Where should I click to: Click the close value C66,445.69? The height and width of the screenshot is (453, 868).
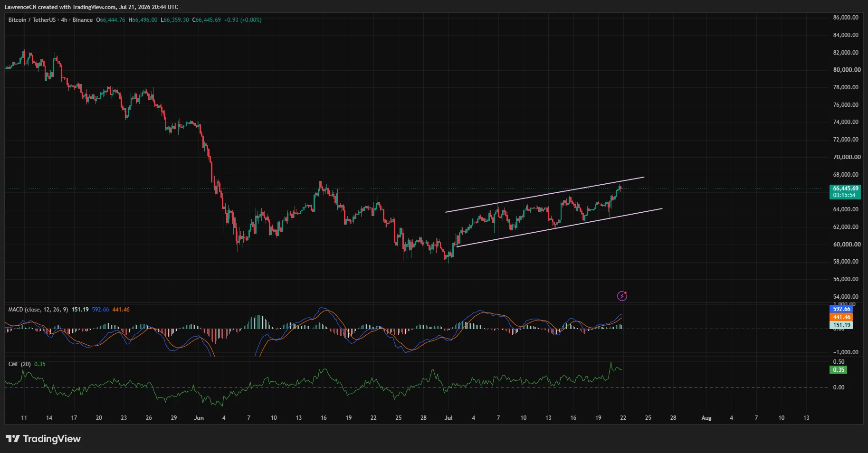[207, 20]
